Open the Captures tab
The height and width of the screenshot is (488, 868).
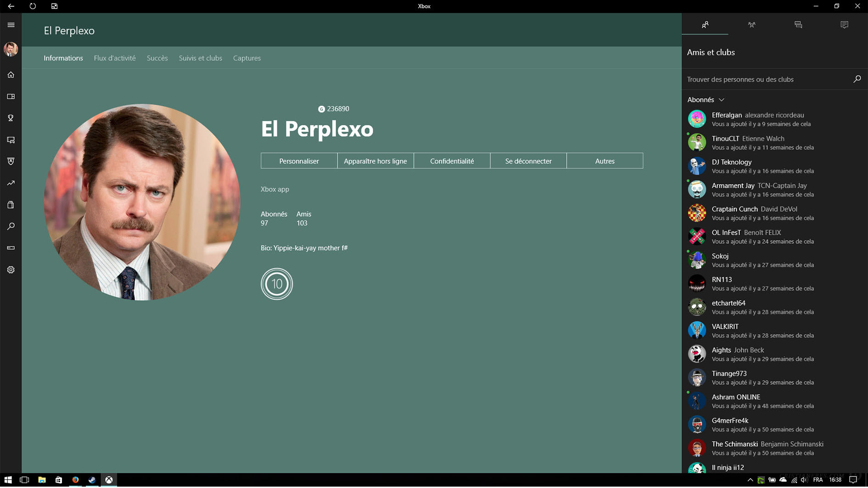point(247,58)
